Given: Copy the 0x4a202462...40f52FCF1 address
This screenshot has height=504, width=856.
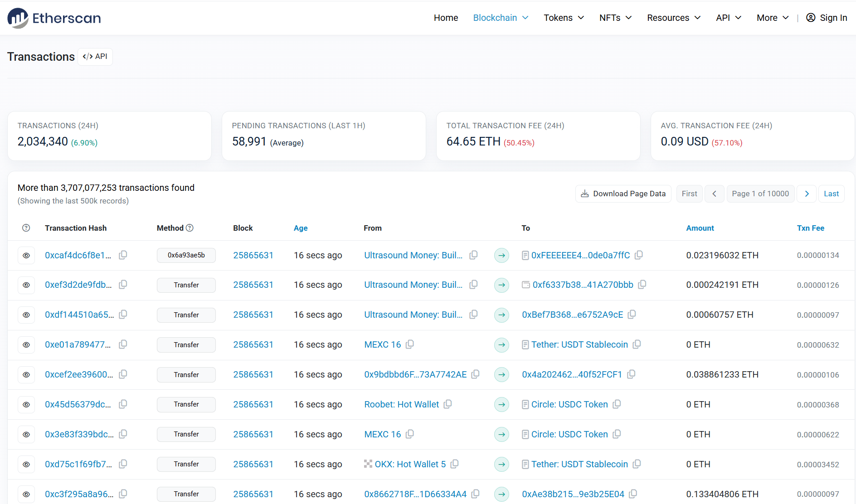Looking at the screenshot, I should tap(631, 374).
